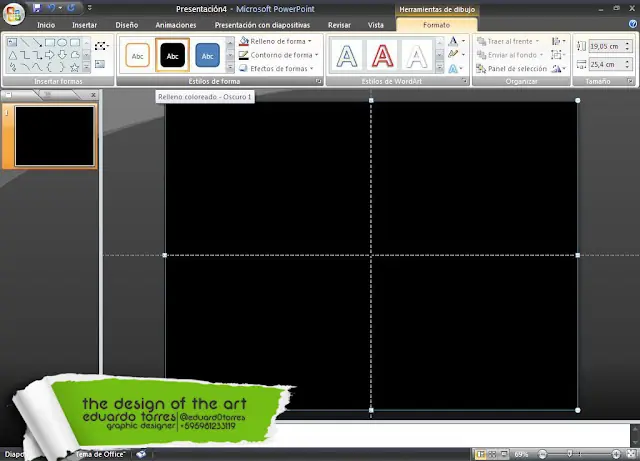Pick the triangle shape

[x=12, y=55]
